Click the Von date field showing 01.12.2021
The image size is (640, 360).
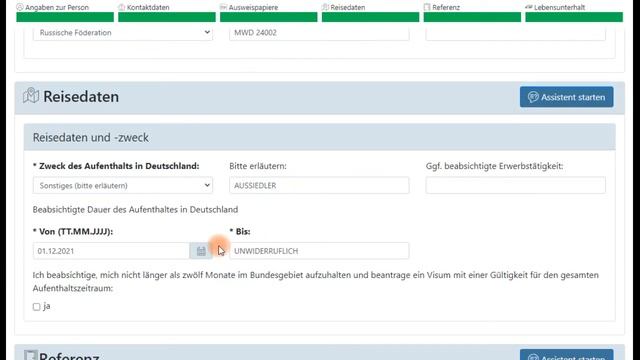111,251
